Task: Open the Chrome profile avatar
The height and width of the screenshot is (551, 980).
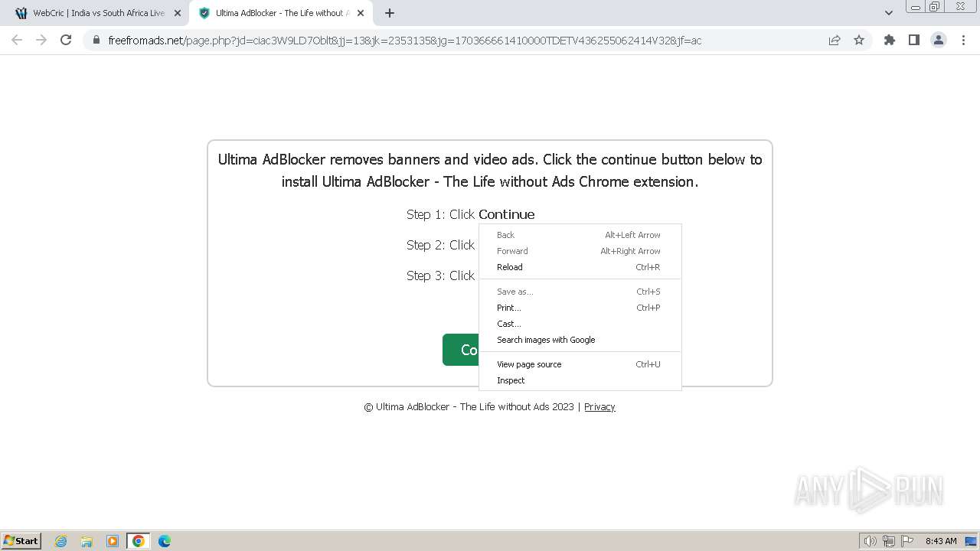Action: pyautogui.click(x=938, y=40)
